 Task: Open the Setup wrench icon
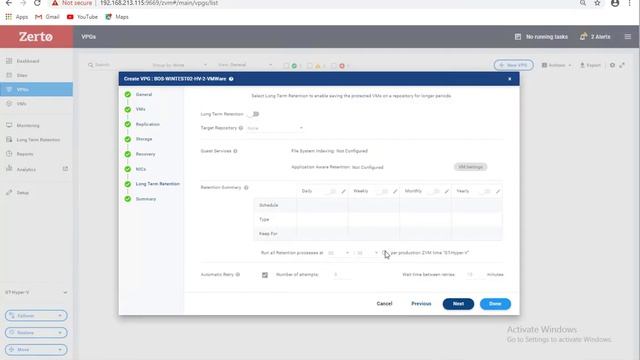click(9, 192)
